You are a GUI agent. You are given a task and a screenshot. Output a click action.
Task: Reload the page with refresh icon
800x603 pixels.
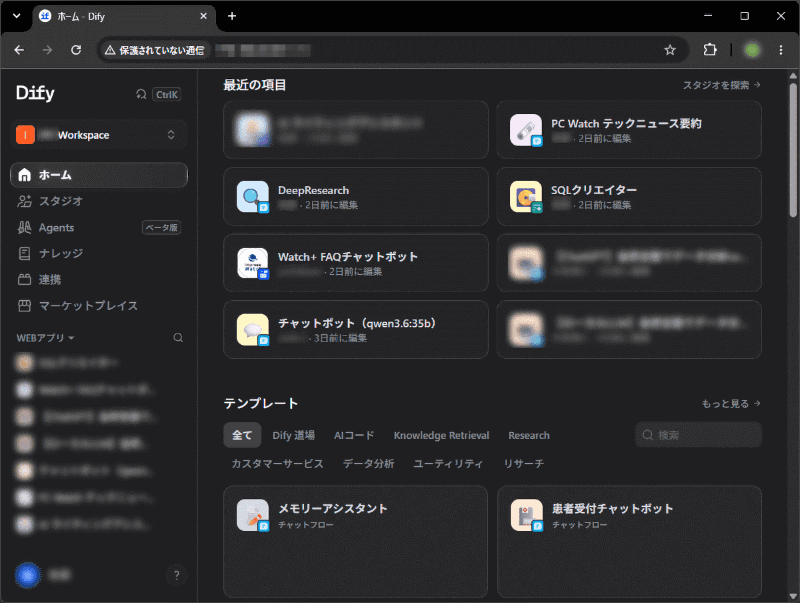pyautogui.click(x=76, y=50)
